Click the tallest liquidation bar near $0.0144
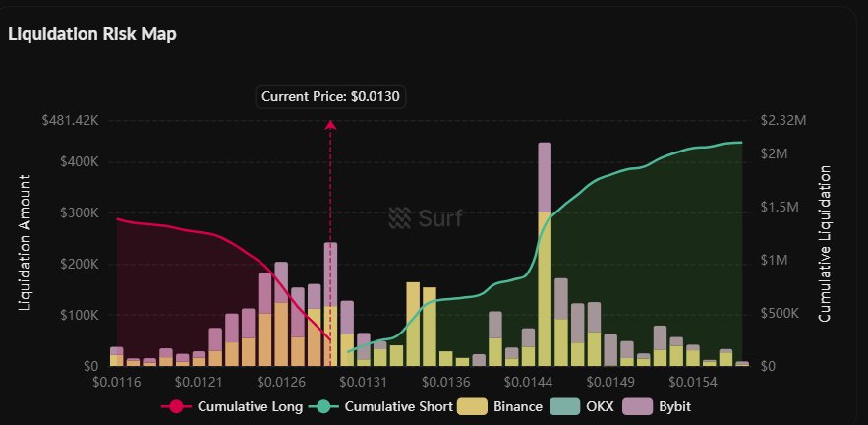Image resolution: width=868 pixels, height=425 pixels. coord(545,254)
